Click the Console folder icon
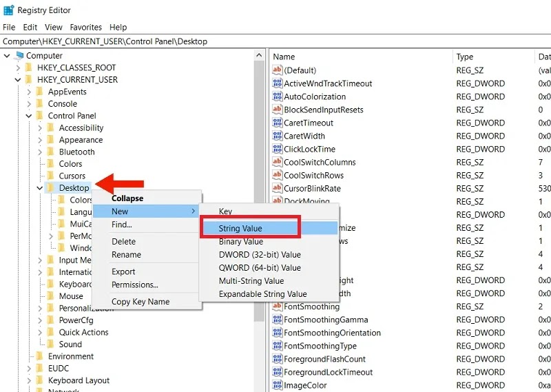The image size is (551, 392). (40, 104)
